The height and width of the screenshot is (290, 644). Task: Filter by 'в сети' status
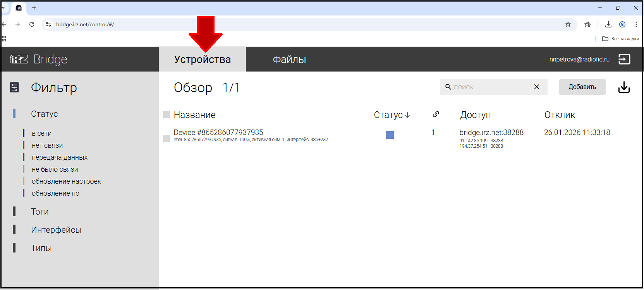tap(41, 133)
